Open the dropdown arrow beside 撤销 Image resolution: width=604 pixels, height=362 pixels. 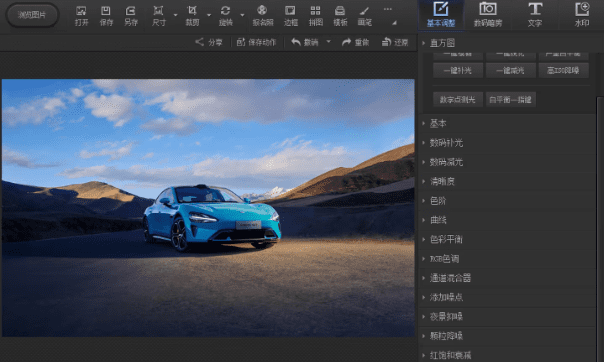(329, 41)
